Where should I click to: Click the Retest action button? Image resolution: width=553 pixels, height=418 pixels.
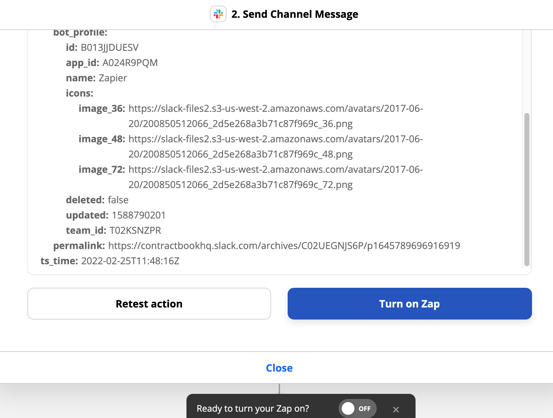[x=149, y=304]
